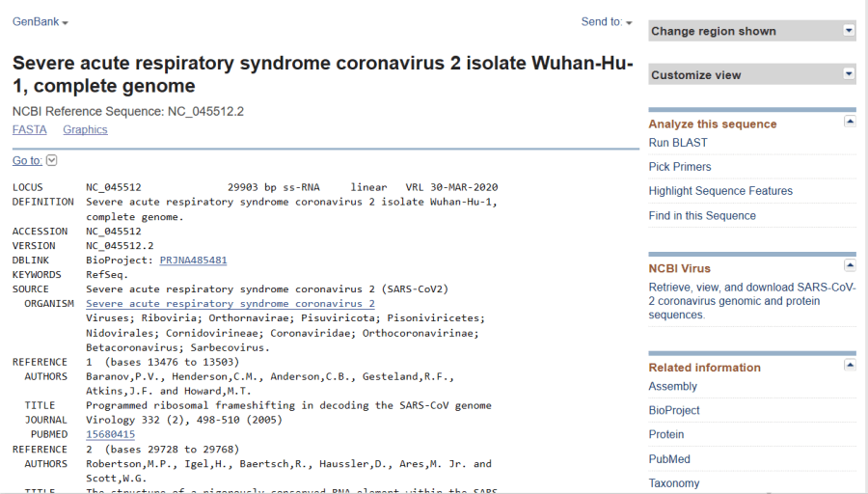Click Find in this Sequence

click(702, 216)
